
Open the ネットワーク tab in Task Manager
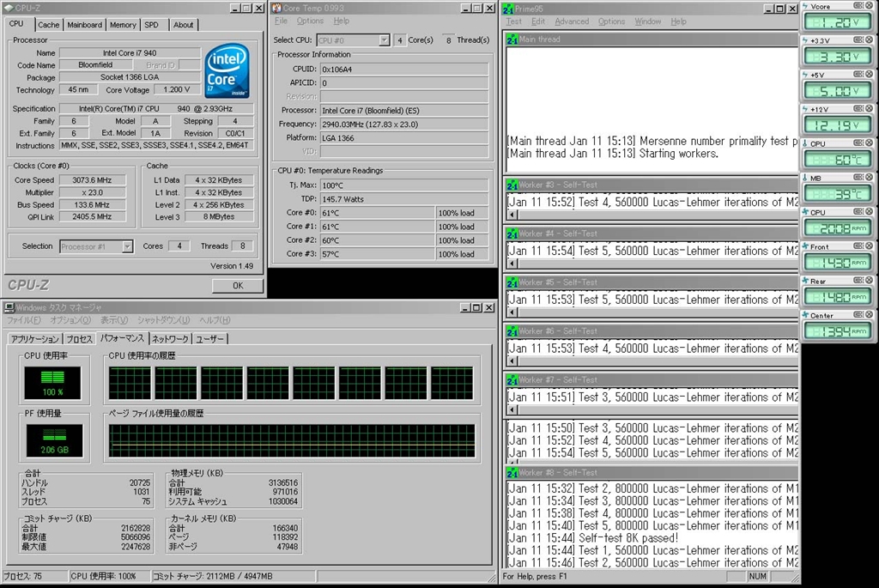[170, 339]
